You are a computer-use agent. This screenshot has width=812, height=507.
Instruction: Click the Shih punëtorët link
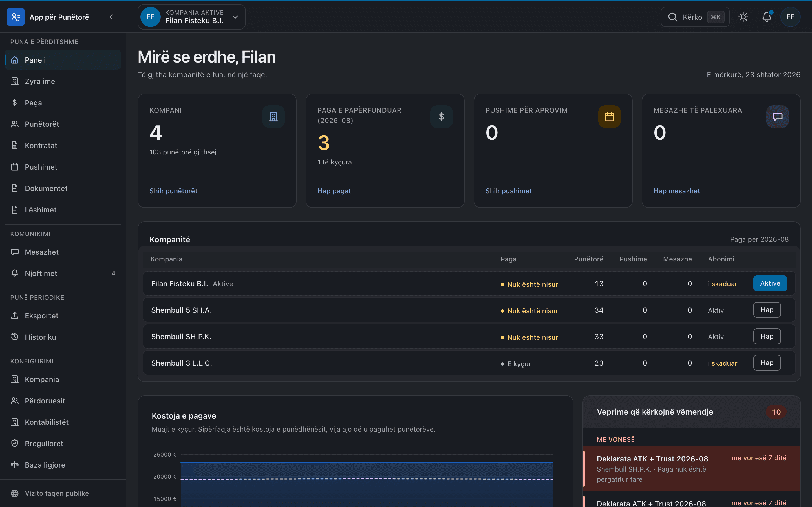pos(173,191)
